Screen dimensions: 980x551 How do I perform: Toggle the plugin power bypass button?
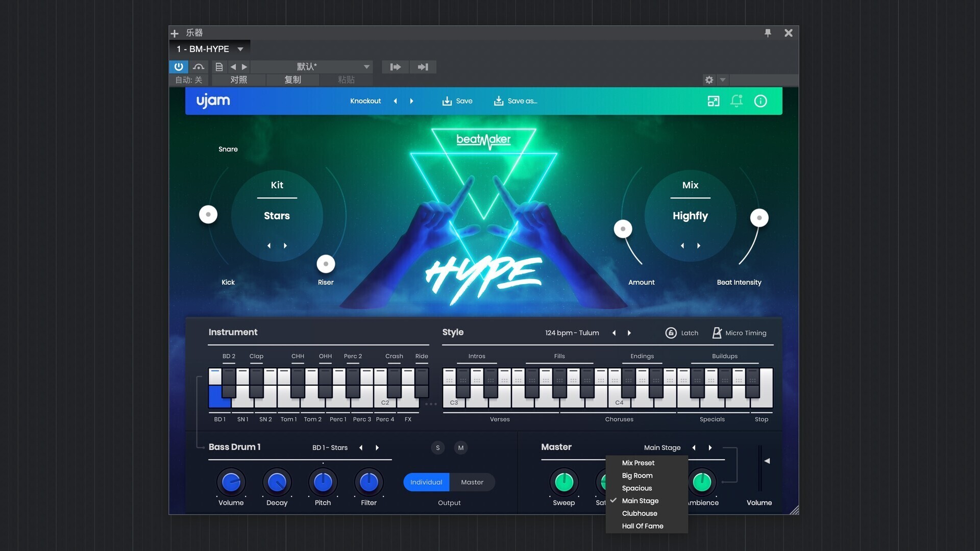pos(179,67)
